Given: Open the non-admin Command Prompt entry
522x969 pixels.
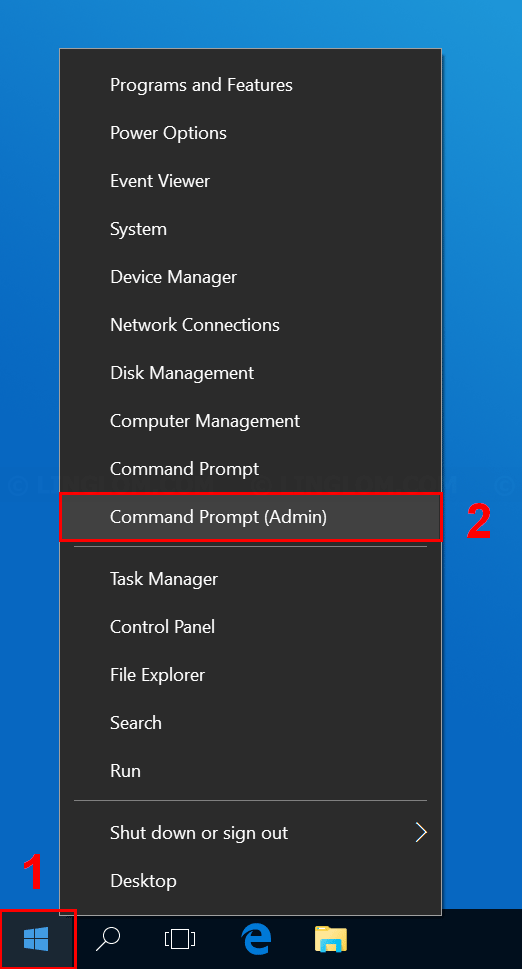Looking at the screenshot, I should pos(251,469).
